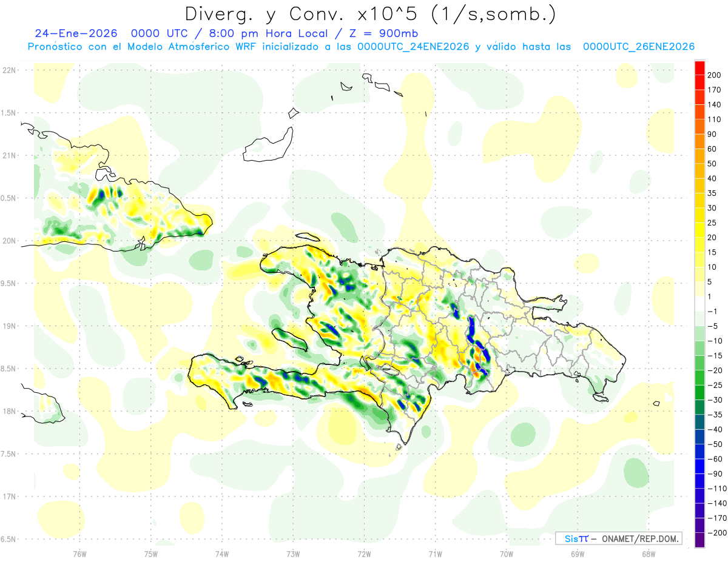Click the bright red swatch topping the color scale

coord(699,68)
